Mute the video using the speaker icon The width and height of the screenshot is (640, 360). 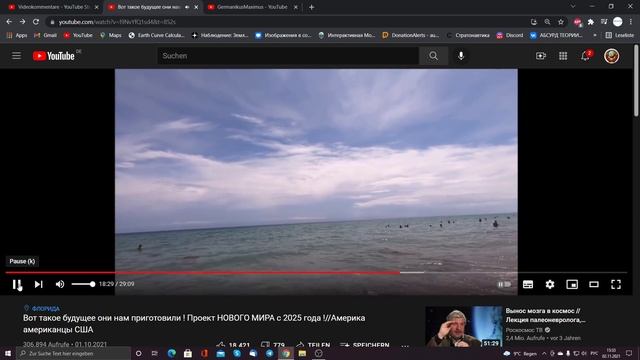click(60, 284)
